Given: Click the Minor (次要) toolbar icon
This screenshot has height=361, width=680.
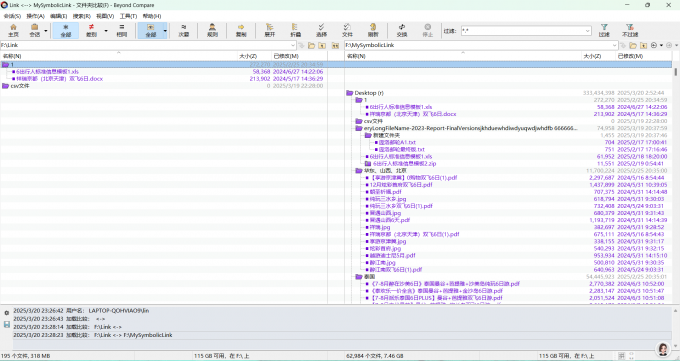Looking at the screenshot, I should click(x=183, y=30).
